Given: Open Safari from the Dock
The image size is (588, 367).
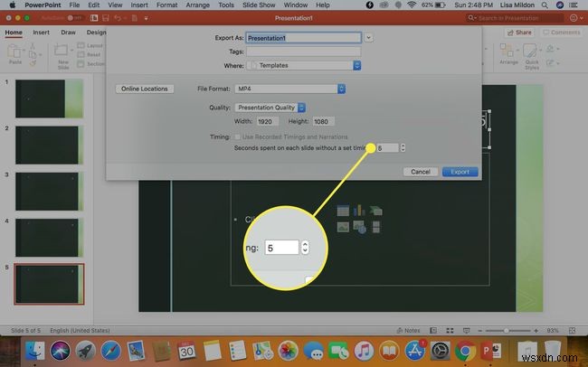Looking at the screenshot, I should (110, 351).
